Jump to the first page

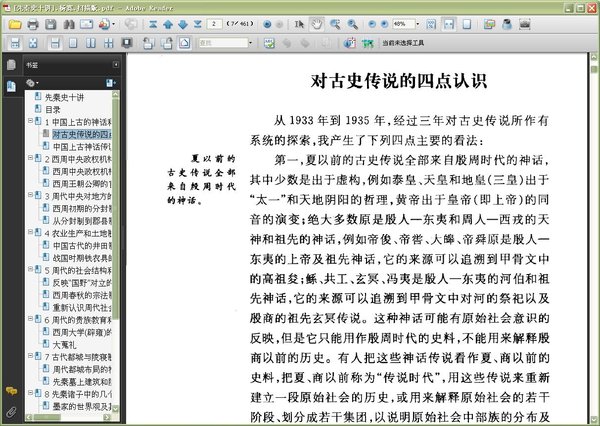(153, 24)
